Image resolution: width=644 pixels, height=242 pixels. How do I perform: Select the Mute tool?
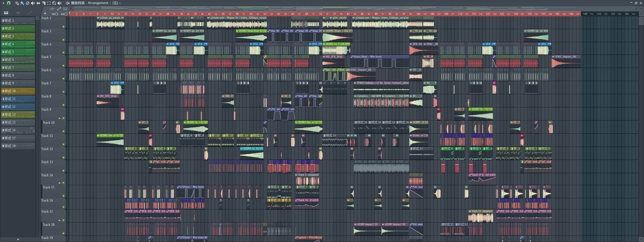pos(33,3)
